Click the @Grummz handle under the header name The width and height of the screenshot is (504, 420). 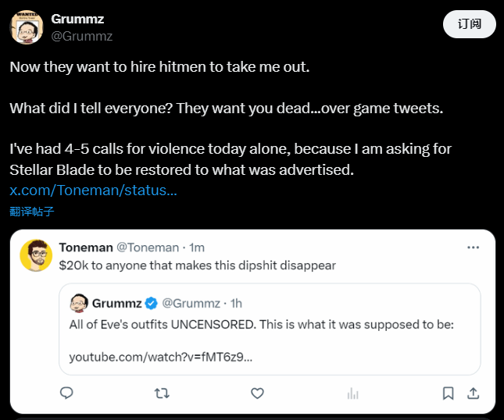click(81, 36)
